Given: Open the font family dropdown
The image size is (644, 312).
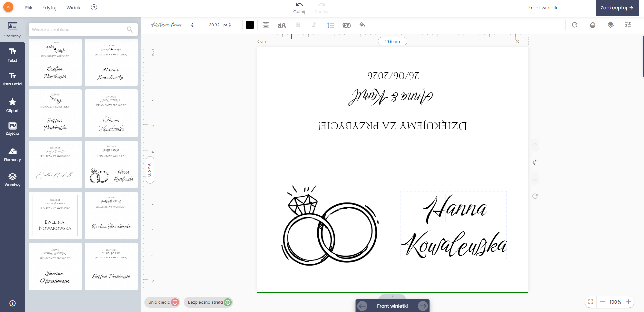Looking at the screenshot, I should [172, 25].
